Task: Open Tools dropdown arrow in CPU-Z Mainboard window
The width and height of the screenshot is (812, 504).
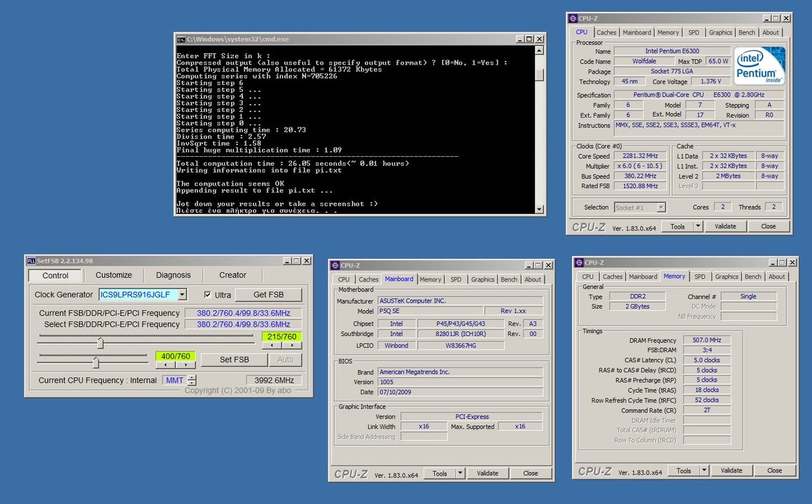Action: [x=460, y=473]
